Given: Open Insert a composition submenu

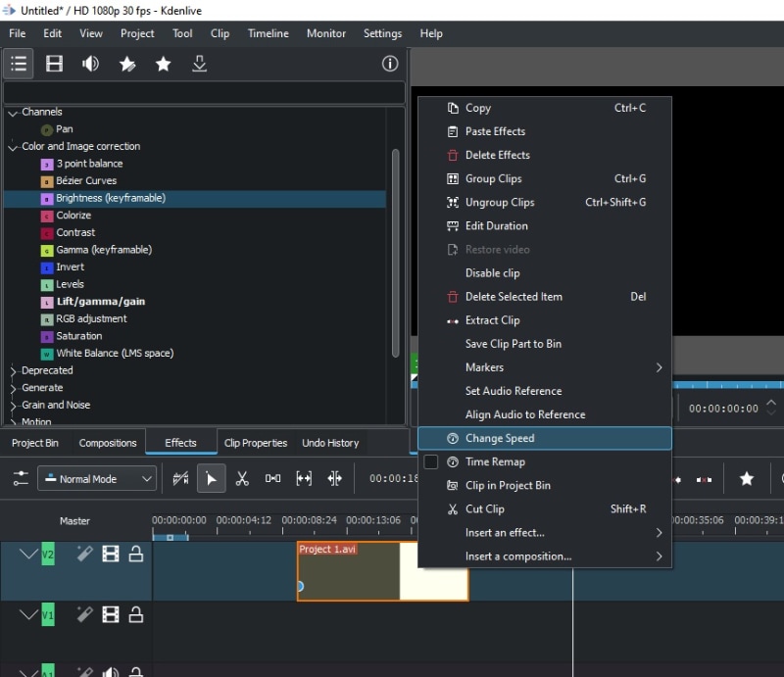Looking at the screenshot, I should (545, 556).
